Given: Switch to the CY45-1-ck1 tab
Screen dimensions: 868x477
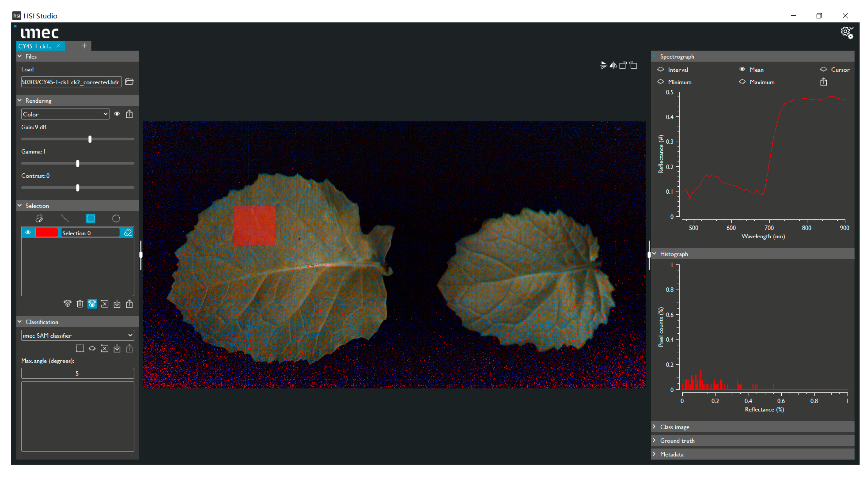Looking at the screenshot, I should [x=36, y=46].
